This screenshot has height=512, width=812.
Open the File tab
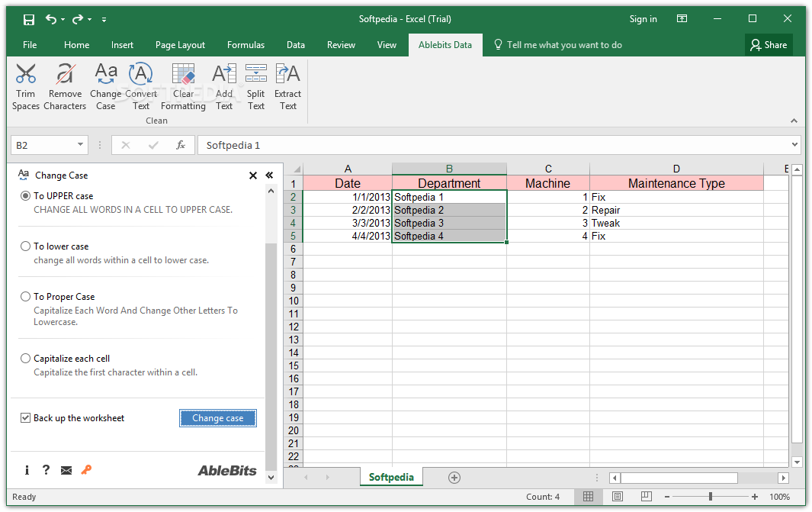point(30,45)
